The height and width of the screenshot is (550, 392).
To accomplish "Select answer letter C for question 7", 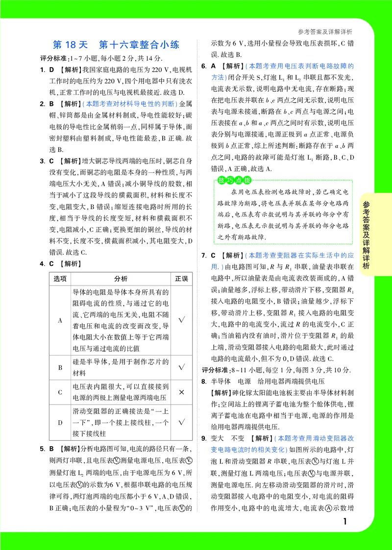I will [x=213, y=255].
